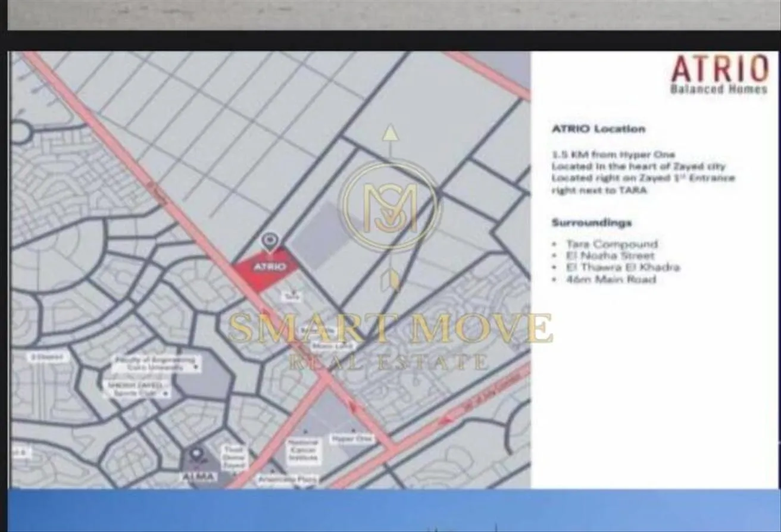The image size is (781, 532).
Task: Click the Faculty of Engineering Cairo University label
Action: coord(155,364)
